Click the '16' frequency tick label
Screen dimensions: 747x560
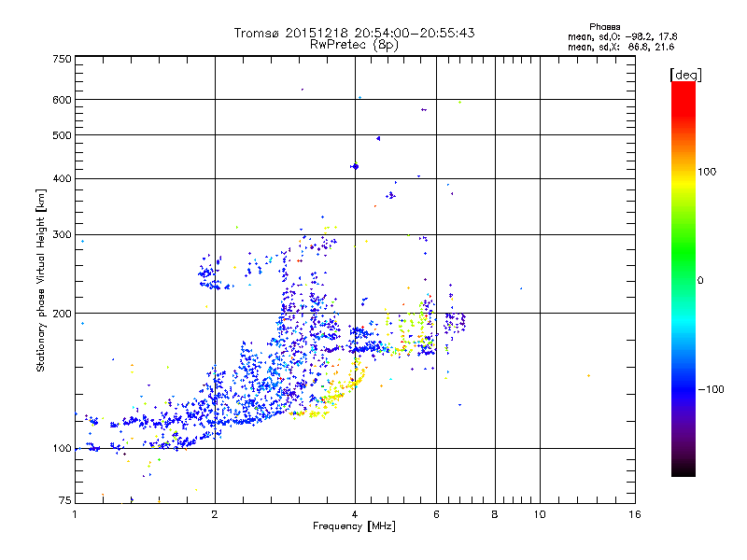(x=635, y=514)
